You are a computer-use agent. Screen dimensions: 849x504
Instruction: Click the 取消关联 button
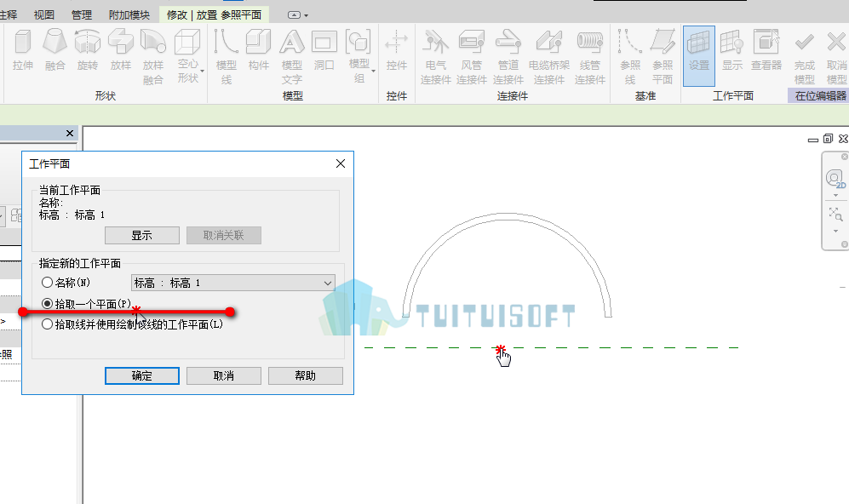(x=224, y=236)
